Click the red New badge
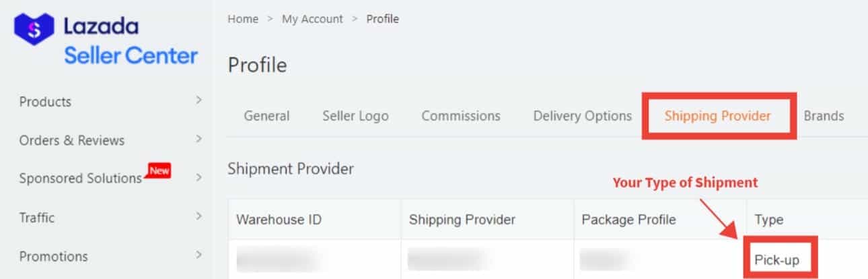Image resolution: width=868 pixels, height=279 pixels. coord(159,171)
